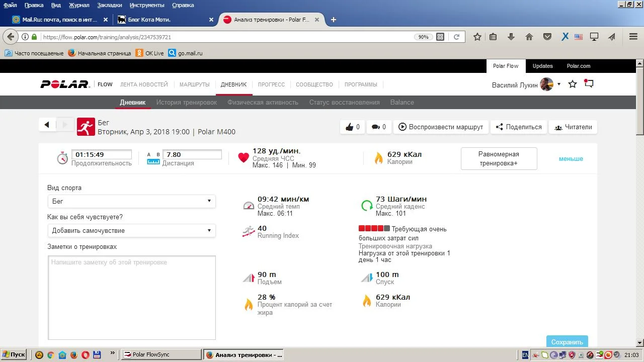
Task: Open the Balance sub-tab
Action: [402, 102]
